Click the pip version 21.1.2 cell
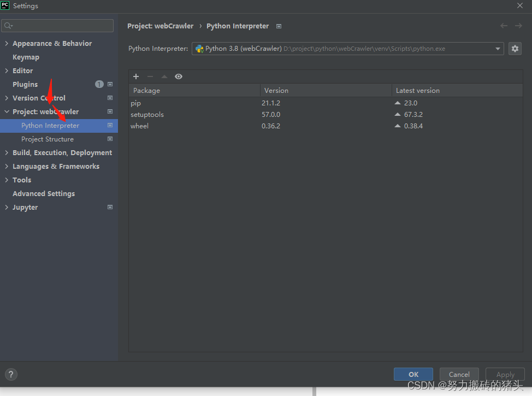532x396 pixels. (x=271, y=103)
